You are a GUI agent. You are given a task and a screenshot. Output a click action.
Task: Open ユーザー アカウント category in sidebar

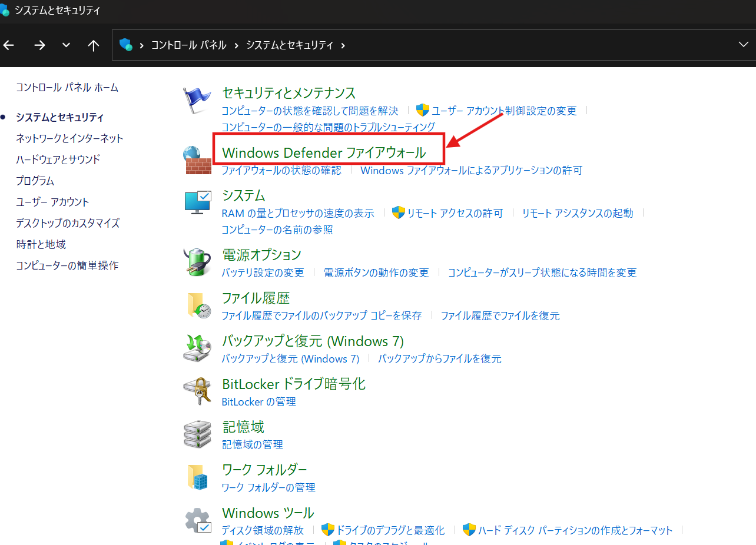pos(53,202)
